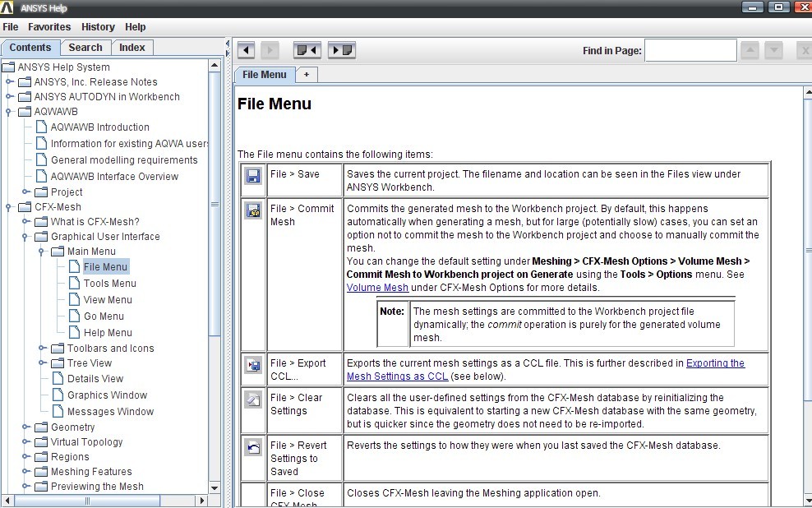Expand the Project folder under AQWAWB
The height and width of the screenshot is (508, 812).
pos(26,192)
